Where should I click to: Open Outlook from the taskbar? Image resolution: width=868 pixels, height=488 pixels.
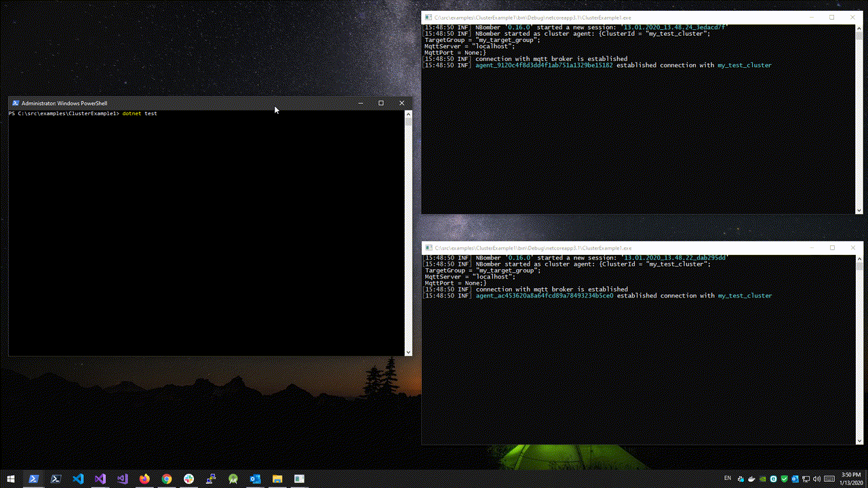[x=255, y=479]
